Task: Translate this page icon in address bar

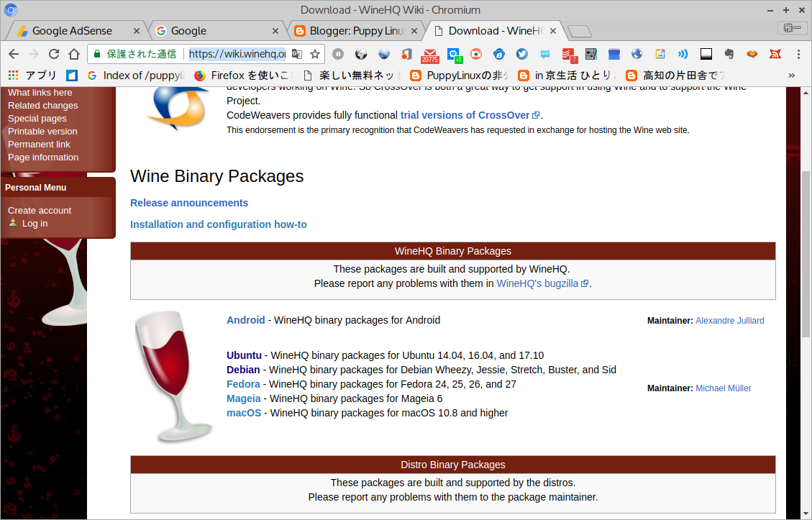Action: click(x=297, y=54)
